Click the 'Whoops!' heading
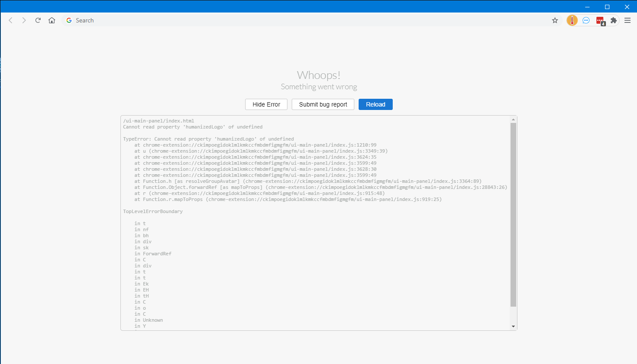 [318, 75]
